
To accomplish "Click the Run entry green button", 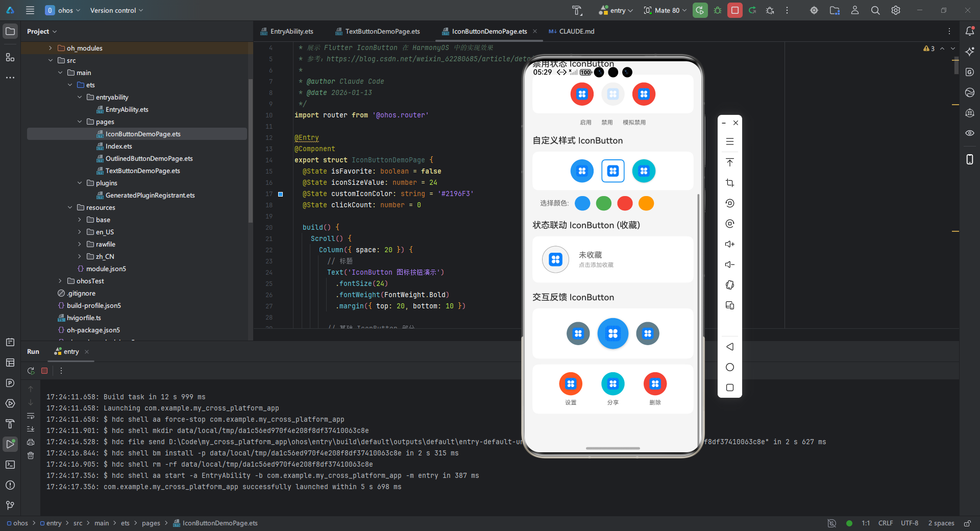I will 700,10.
